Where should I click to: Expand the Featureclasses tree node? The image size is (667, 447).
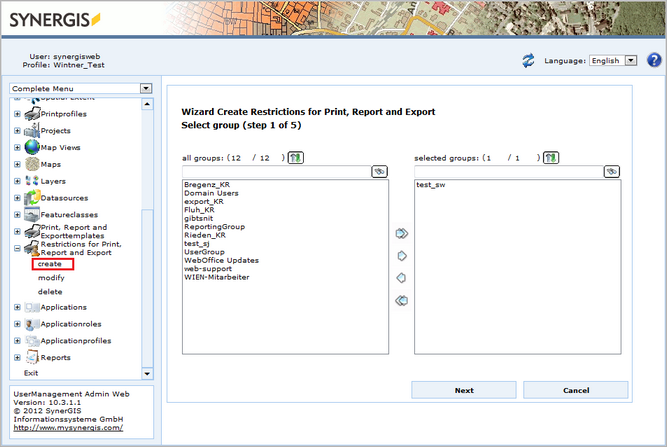click(17, 215)
